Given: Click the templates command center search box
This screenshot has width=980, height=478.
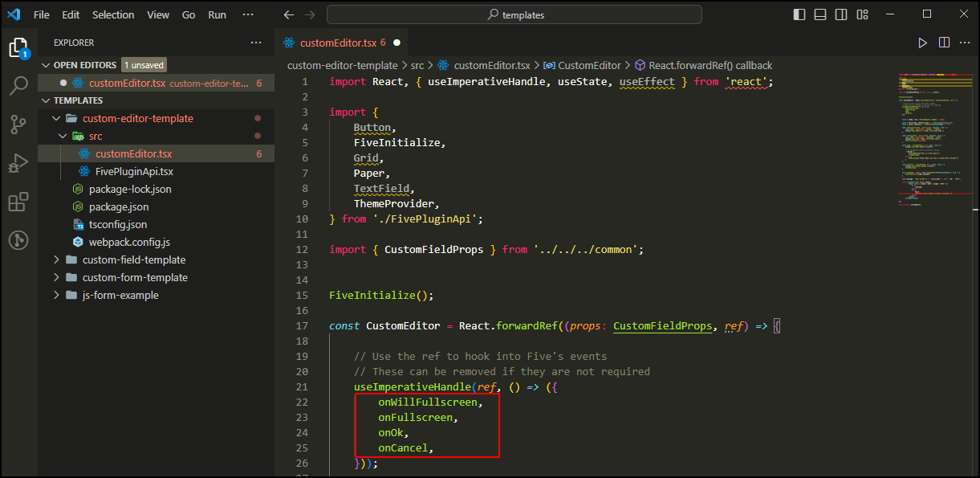Looking at the screenshot, I should [x=514, y=14].
